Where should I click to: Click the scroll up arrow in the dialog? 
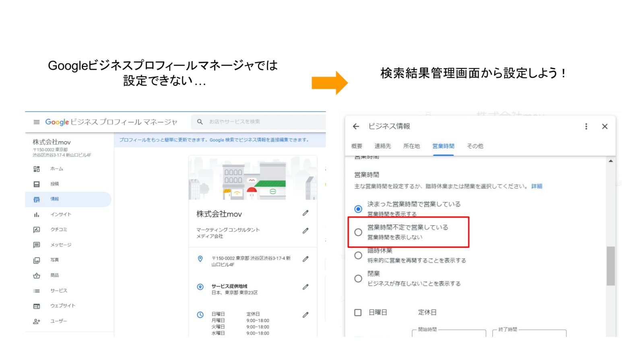pyautogui.click(x=611, y=161)
